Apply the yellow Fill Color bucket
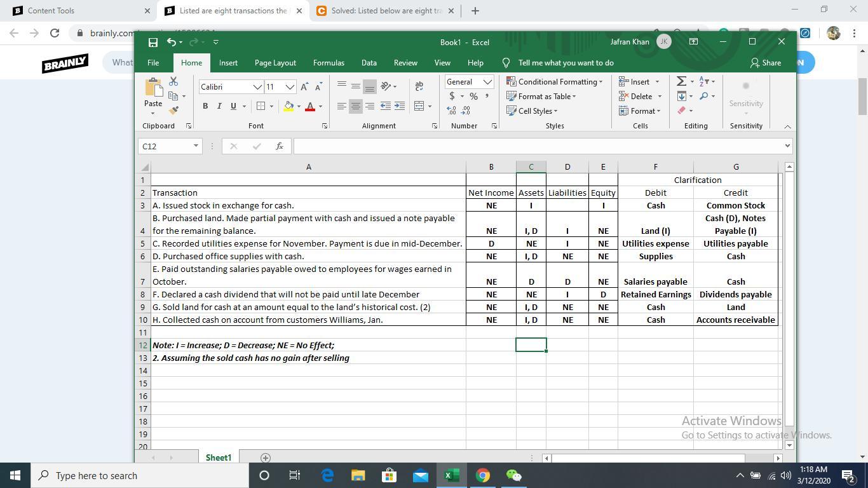Image resolution: width=868 pixels, height=488 pixels. tap(288, 106)
